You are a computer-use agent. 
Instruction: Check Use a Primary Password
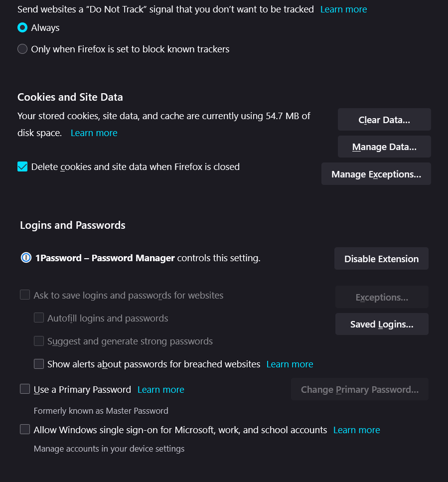click(x=25, y=389)
